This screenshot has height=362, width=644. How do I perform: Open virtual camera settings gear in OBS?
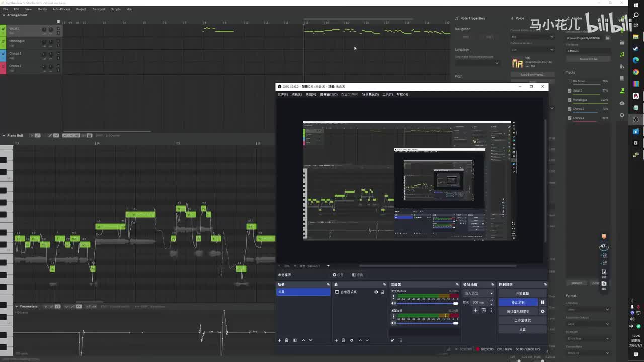point(542,311)
